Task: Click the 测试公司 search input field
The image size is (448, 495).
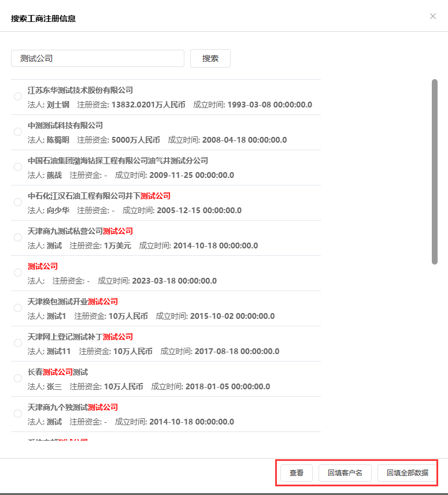Action: coord(97,58)
